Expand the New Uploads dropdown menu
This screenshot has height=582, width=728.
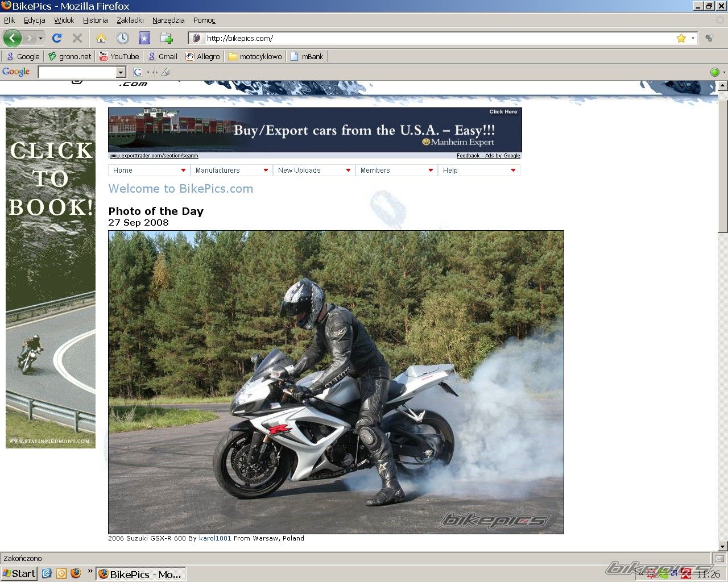pos(313,171)
